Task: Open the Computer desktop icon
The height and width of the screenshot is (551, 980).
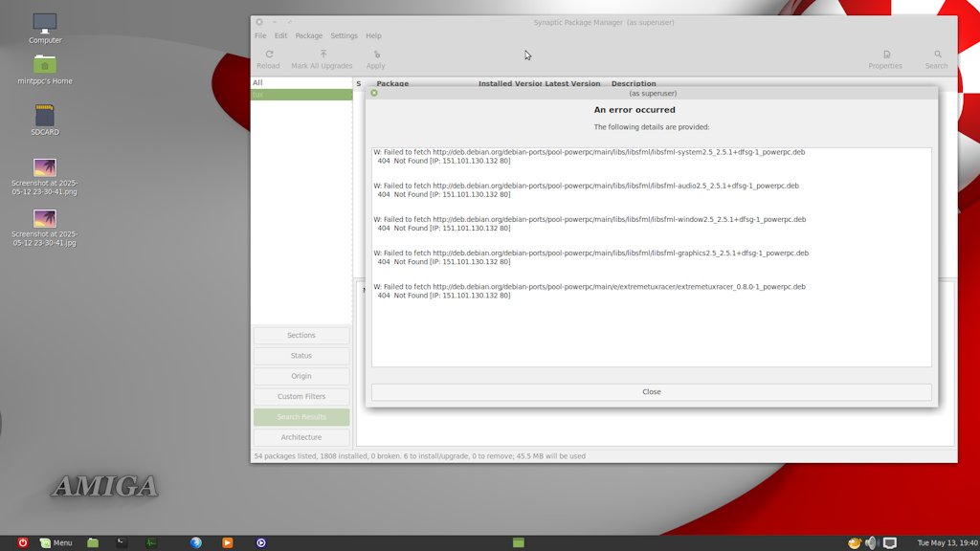Action: tap(45, 23)
